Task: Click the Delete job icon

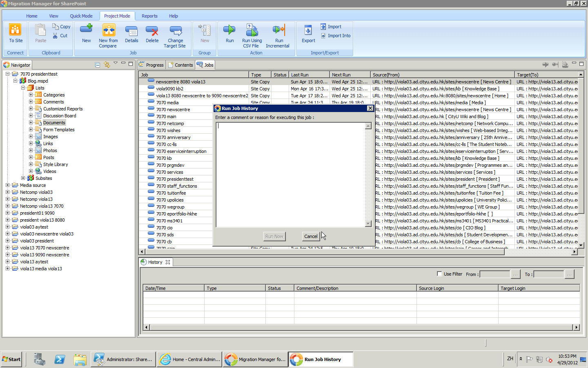Action: [152, 31]
